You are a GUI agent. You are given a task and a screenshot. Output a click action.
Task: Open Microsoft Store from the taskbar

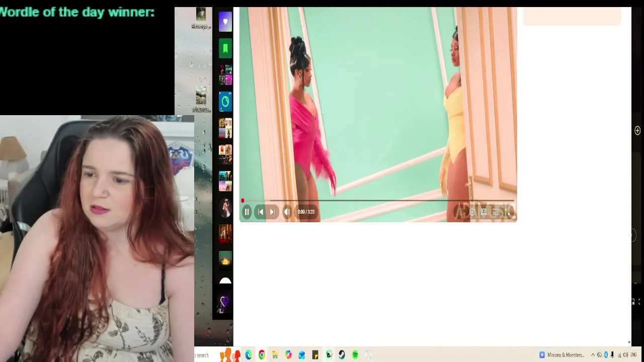pos(302,355)
